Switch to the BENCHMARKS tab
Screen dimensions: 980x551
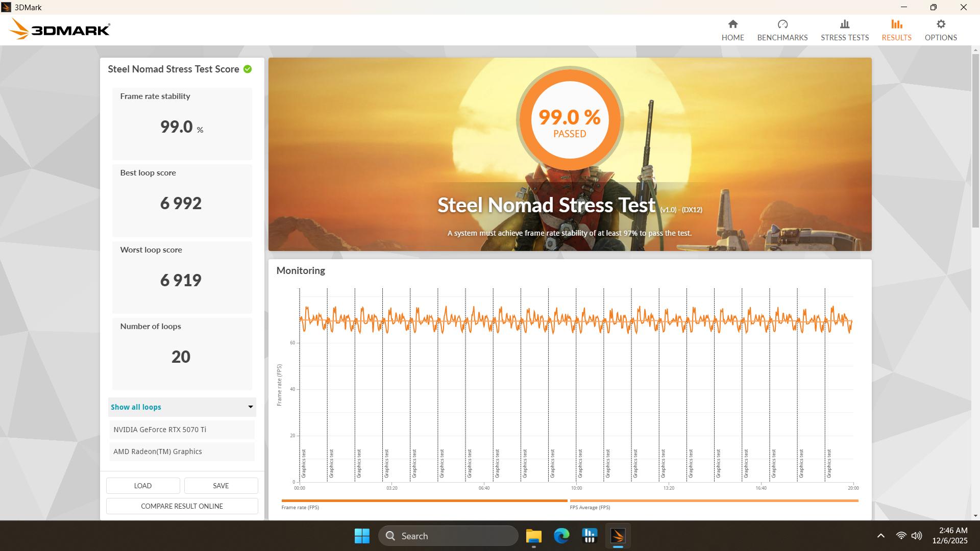click(782, 30)
